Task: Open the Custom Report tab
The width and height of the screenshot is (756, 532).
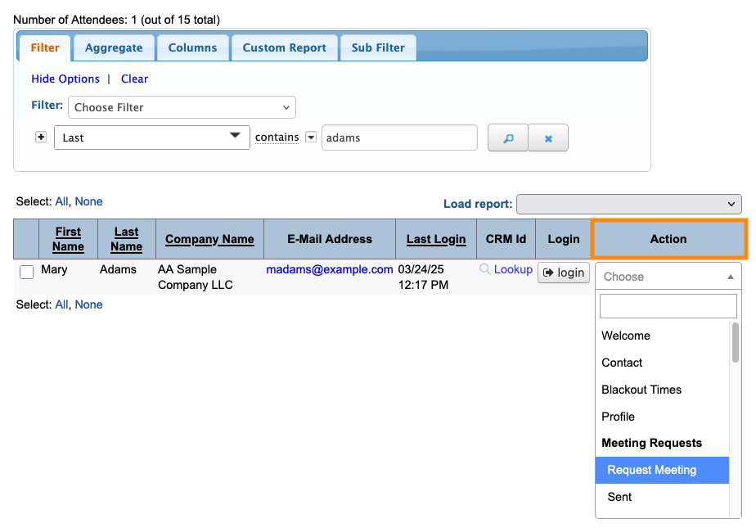Action: tap(284, 47)
